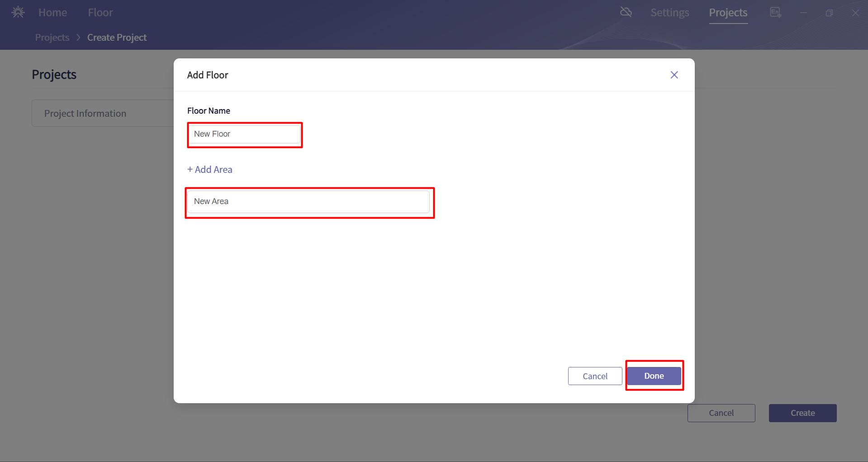Restore down the application window

829,13
